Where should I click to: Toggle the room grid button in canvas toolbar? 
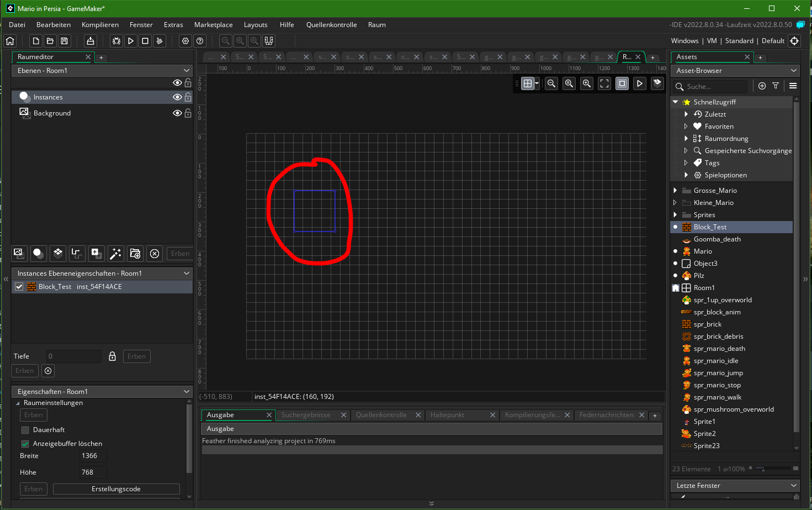tap(528, 83)
